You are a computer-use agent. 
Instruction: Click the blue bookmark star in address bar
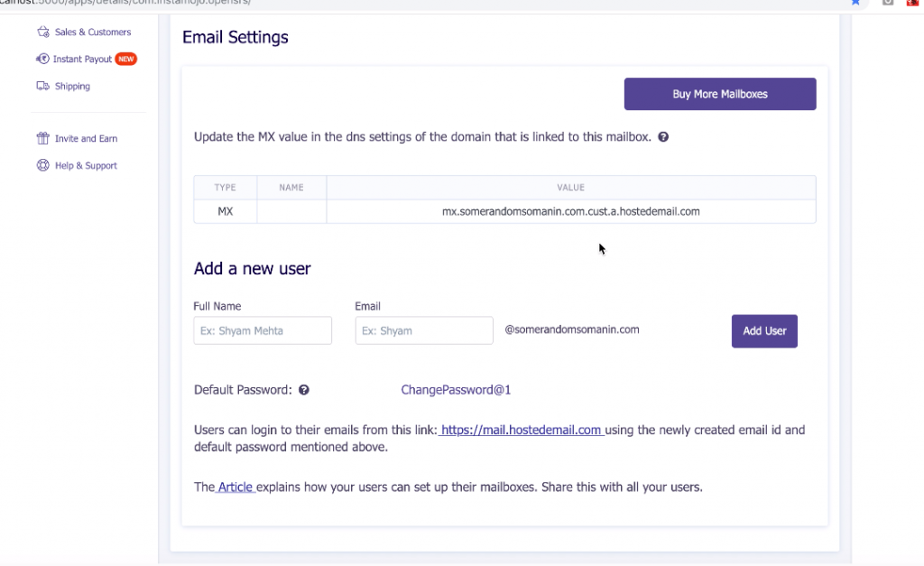tap(855, 2)
